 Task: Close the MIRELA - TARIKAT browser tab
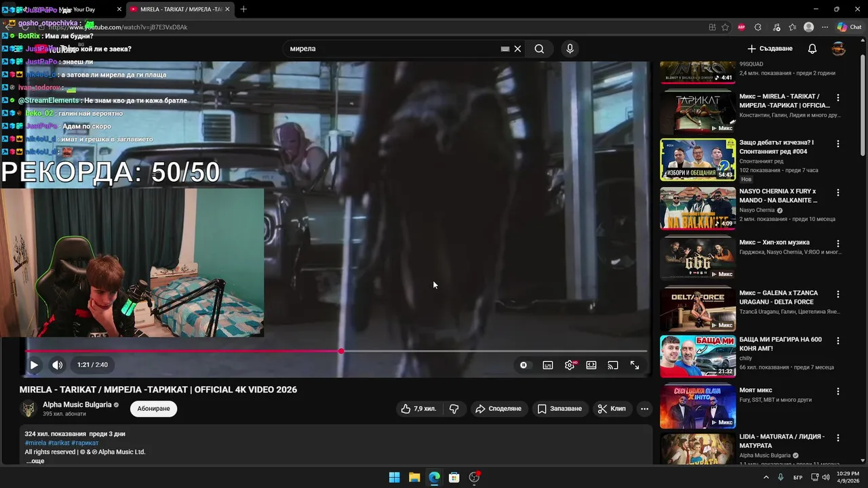[227, 9]
